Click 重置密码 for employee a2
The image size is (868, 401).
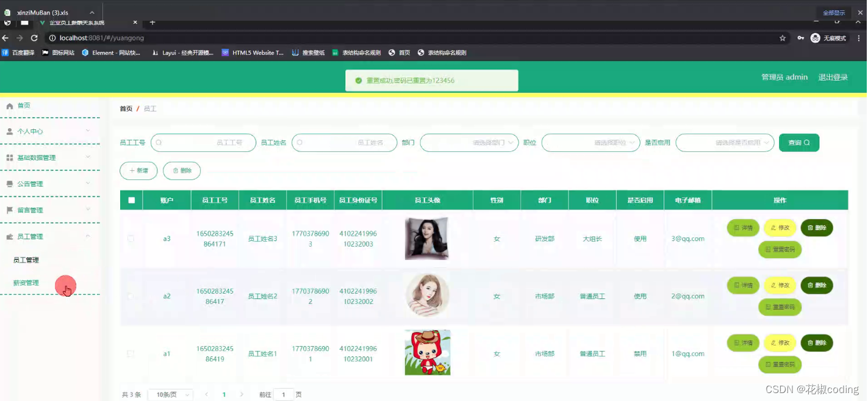(780, 307)
